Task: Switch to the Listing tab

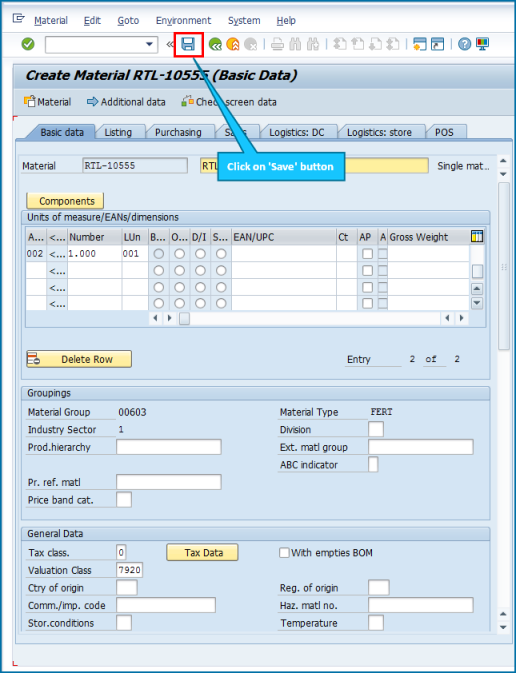Action: click(118, 132)
